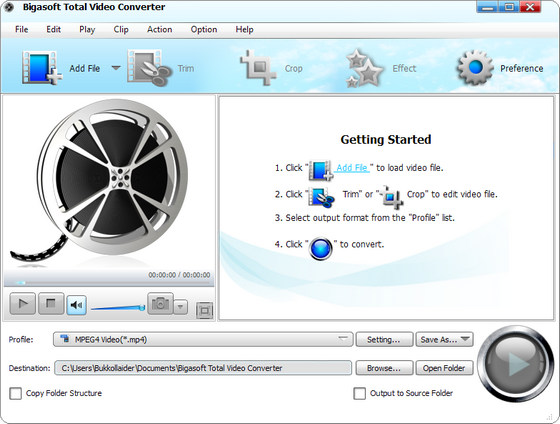
Task: Click the Add File filmstrip icon
Action: click(x=42, y=68)
